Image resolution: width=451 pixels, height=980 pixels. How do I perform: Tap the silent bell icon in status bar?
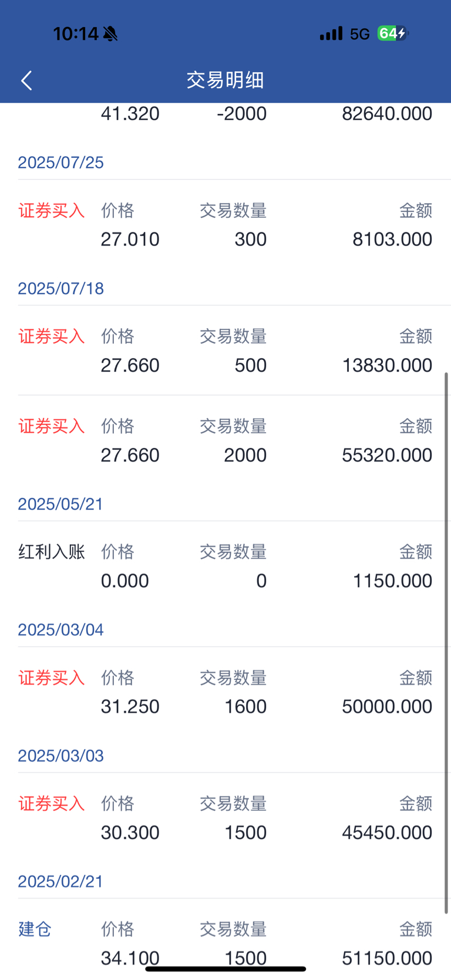tap(110, 34)
